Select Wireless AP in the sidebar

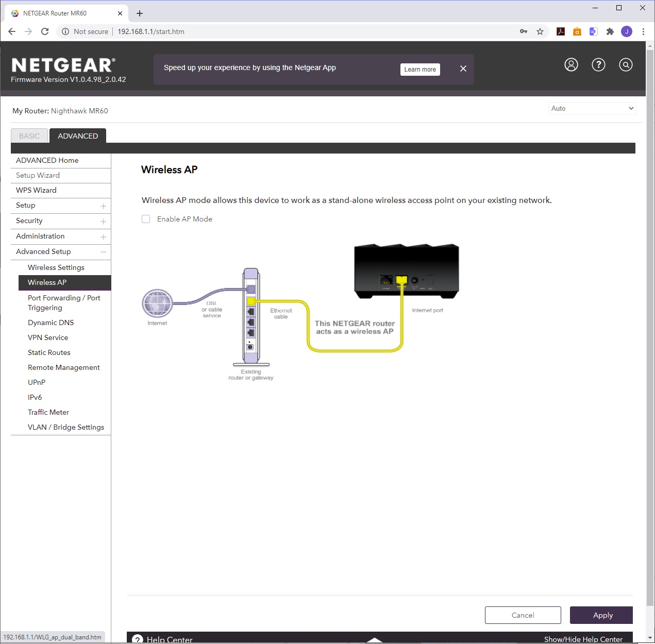(x=64, y=282)
